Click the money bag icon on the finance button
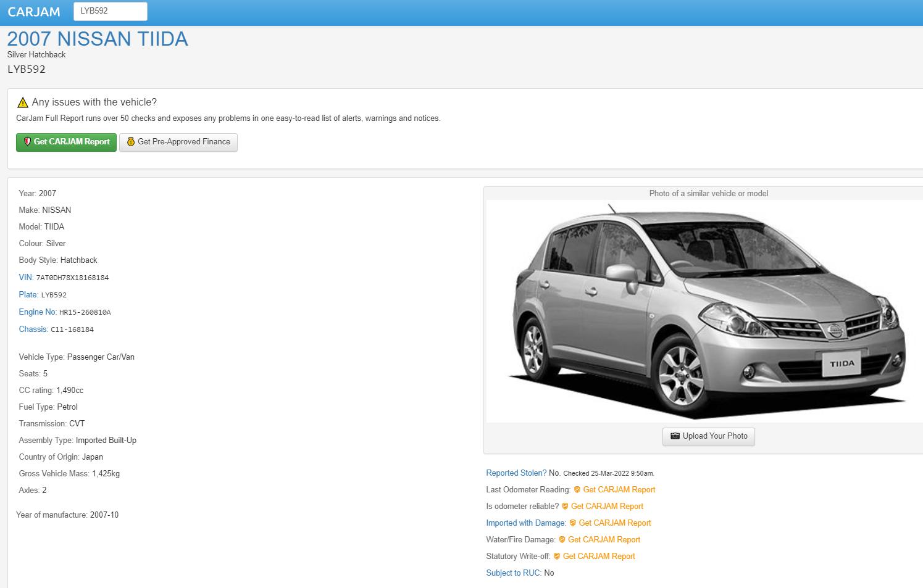The height and width of the screenshot is (588, 923). [x=131, y=142]
